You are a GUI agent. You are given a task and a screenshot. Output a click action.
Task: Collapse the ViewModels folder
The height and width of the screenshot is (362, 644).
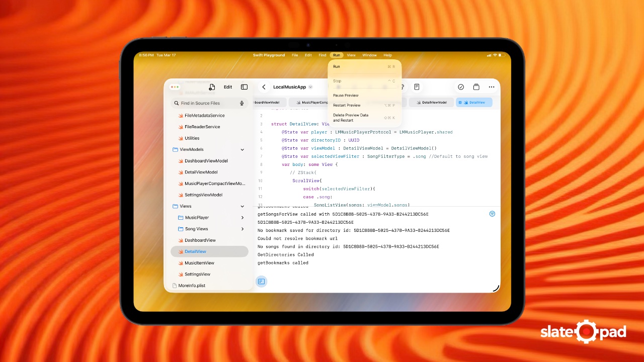coord(242,149)
